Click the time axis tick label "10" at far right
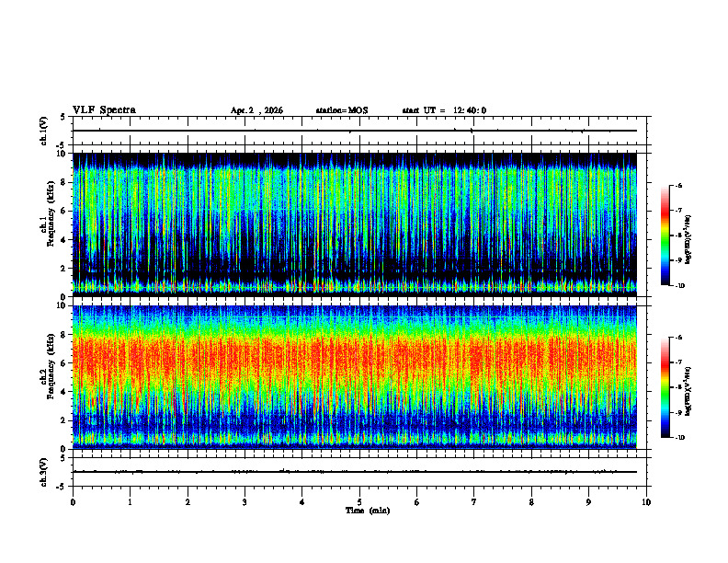This screenshot has width=728, height=563. tap(646, 502)
